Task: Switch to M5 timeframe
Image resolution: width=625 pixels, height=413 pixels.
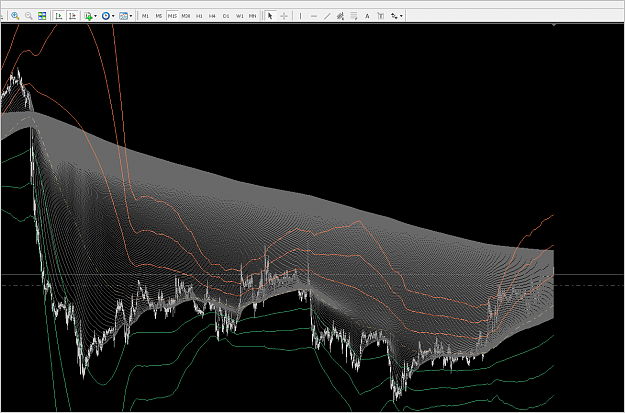Action: (x=159, y=16)
